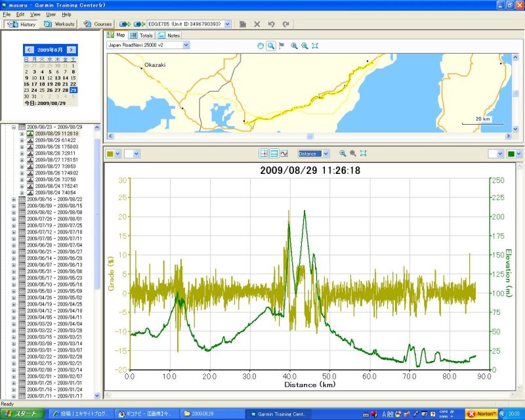The image size is (525, 420).
Task: Select the map pan hand tool
Action: [261, 46]
